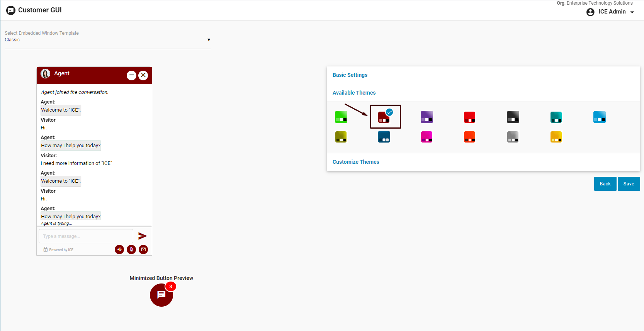
Task: Click the Save button
Action: pos(629,184)
